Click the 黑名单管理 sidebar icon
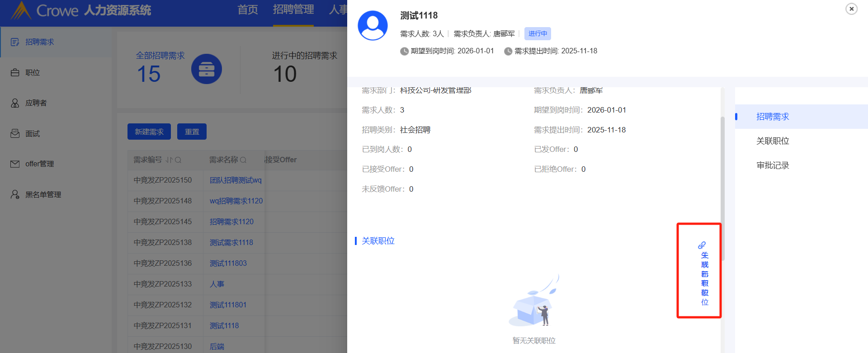This screenshot has width=868, height=353. tap(15, 195)
